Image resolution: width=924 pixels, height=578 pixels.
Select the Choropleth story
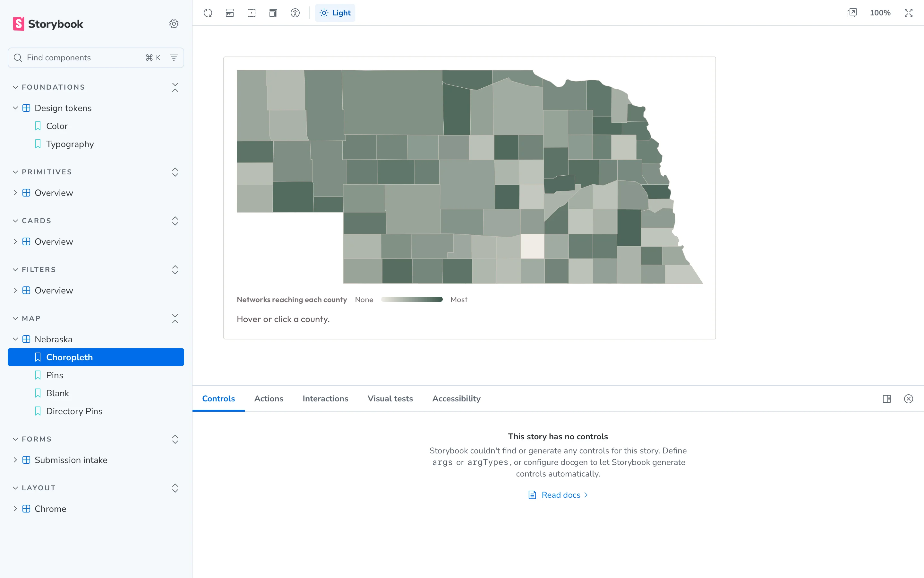coord(96,357)
